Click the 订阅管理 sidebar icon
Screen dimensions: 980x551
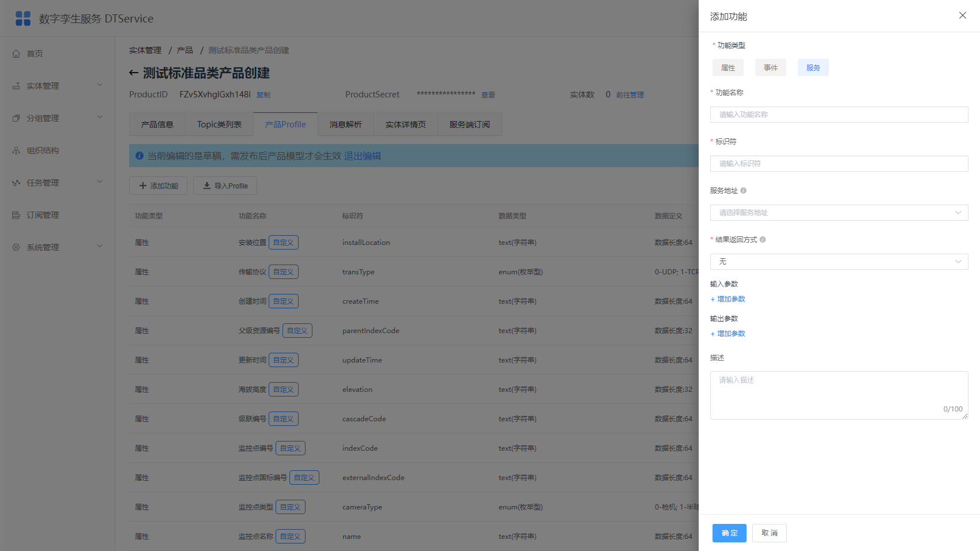tap(16, 215)
